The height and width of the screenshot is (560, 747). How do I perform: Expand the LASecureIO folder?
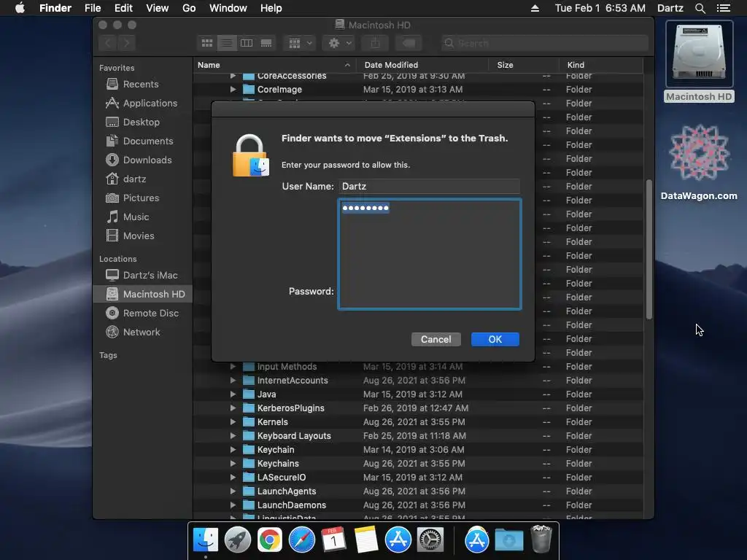(233, 477)
